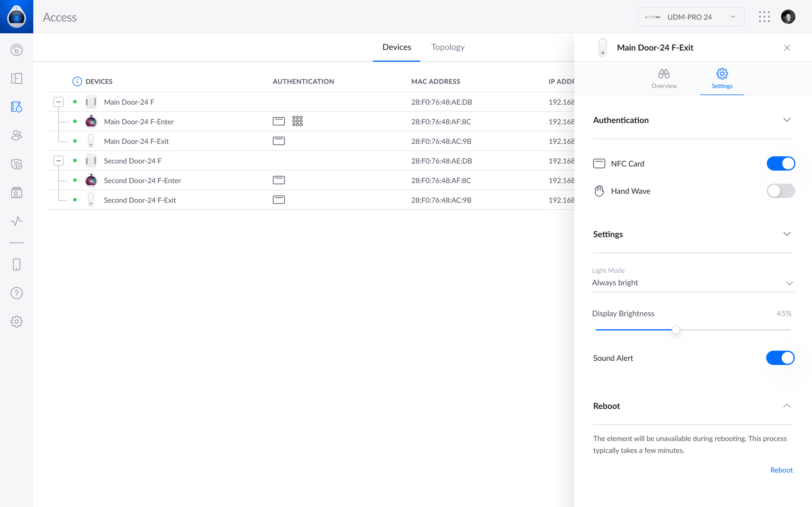Select the Second Door-24 F-Enter device
Image resolution: width=812 pixels, height=507 pixels.
point(142,180)
